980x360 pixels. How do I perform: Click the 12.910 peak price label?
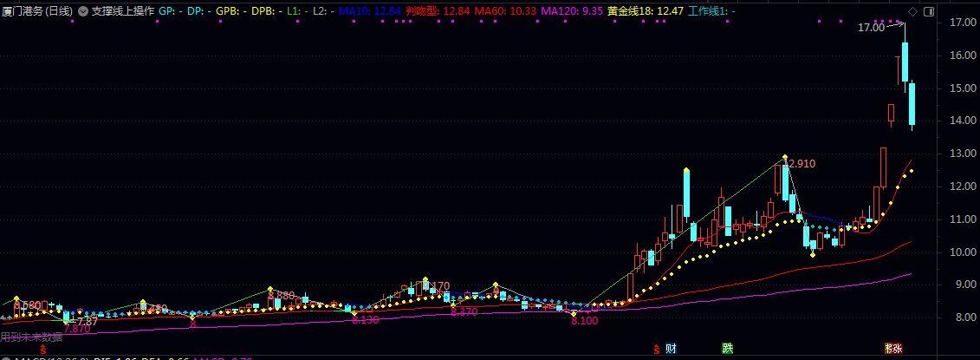point(800,164)
